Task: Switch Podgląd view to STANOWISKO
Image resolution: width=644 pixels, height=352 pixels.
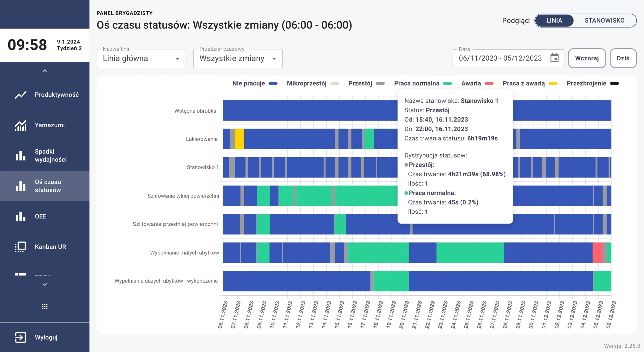Action: click(604, 21)
